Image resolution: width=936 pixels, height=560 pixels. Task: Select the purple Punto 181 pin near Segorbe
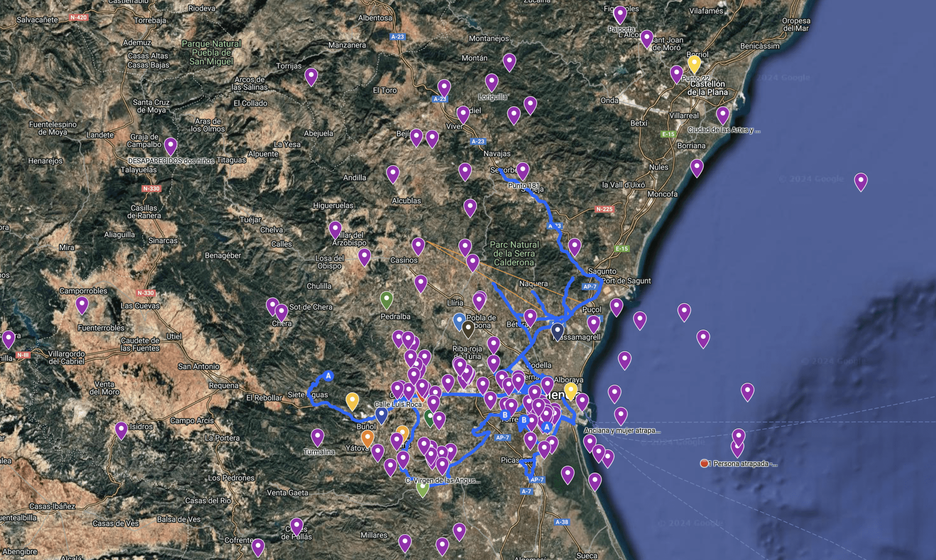click(x=523, y=171)
